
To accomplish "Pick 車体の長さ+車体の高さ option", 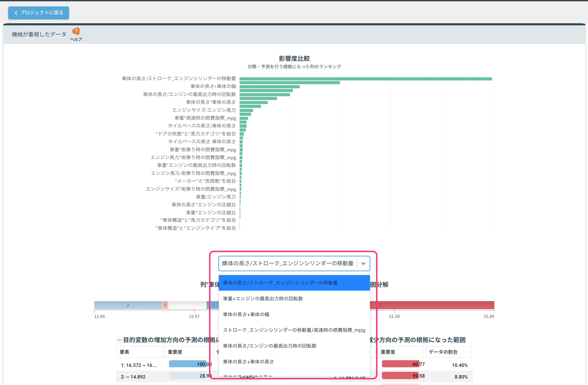I will [x=294, y=362].
